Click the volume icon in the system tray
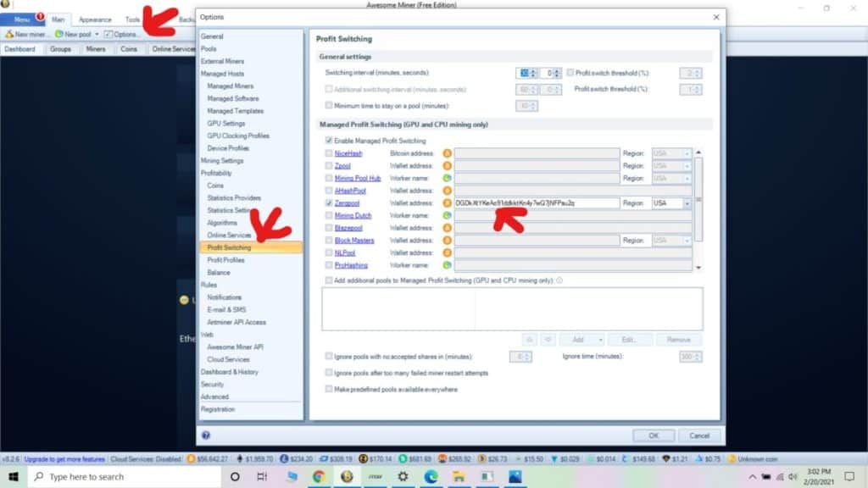Viewport: 868px width, 488px height. point(793,477)
